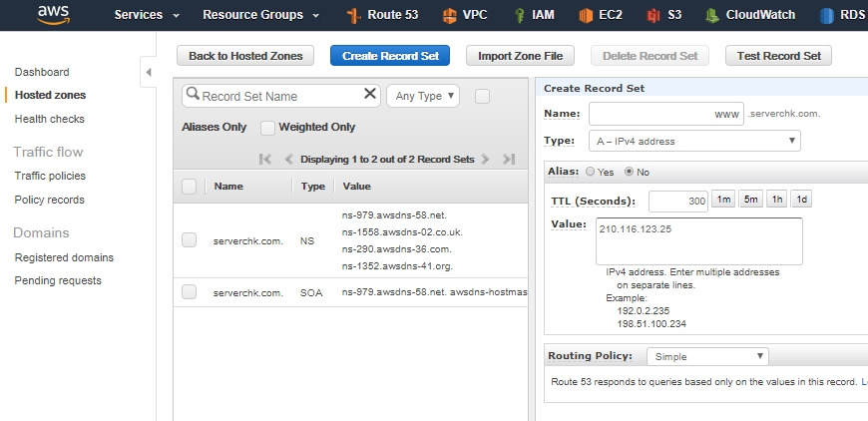Select ns-979.awsdns-58.net. value in NS row
Screen dimensions: 868x421
point(394,215)
